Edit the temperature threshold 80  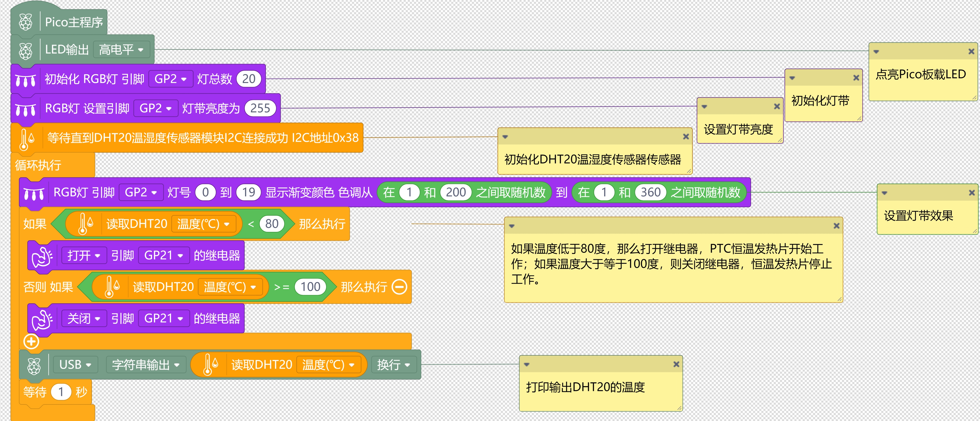(x=272, y=224)
